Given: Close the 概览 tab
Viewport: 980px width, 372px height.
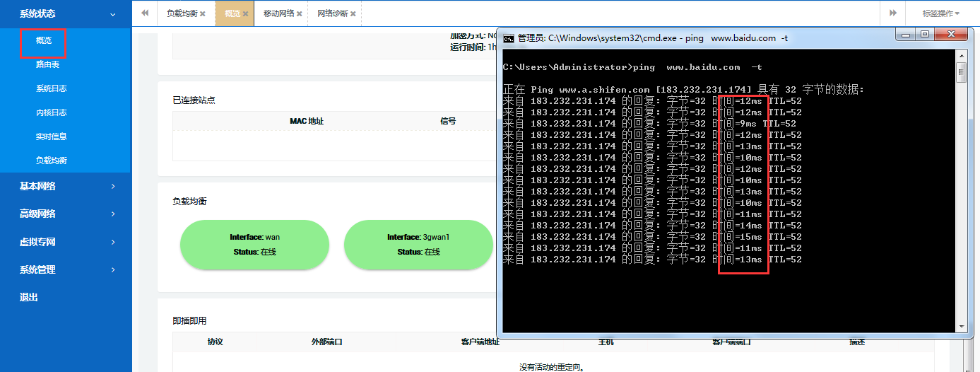Looking at the screenshot, I should 246,14.
